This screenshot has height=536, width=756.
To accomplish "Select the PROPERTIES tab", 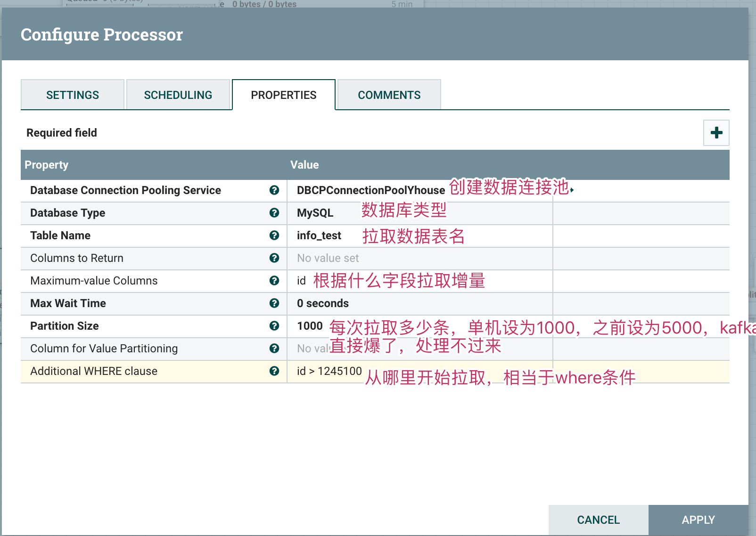I will point(284,95).
